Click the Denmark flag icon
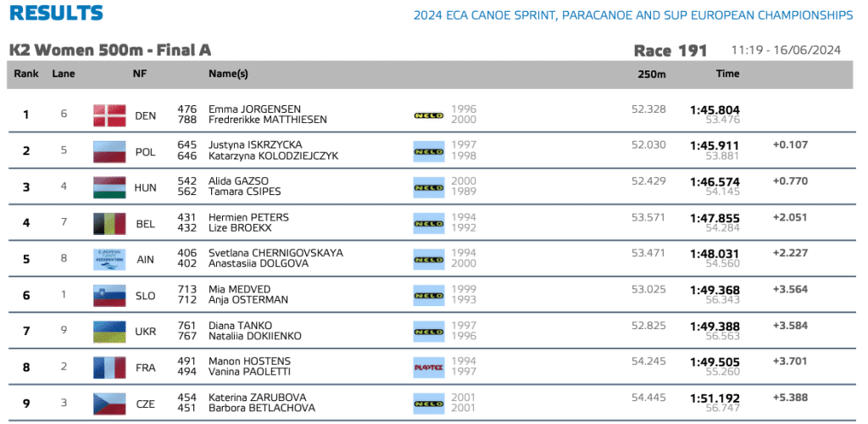 tap(109, 115)
